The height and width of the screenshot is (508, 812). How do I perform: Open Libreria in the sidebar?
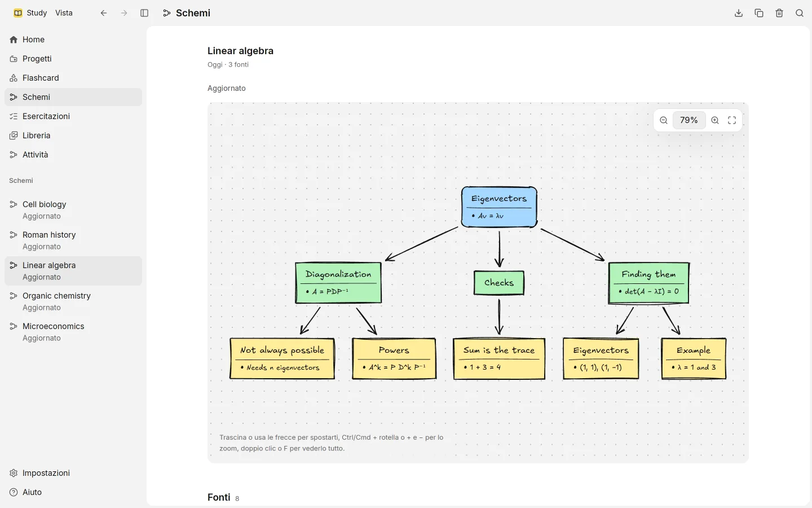pos(73,135)
